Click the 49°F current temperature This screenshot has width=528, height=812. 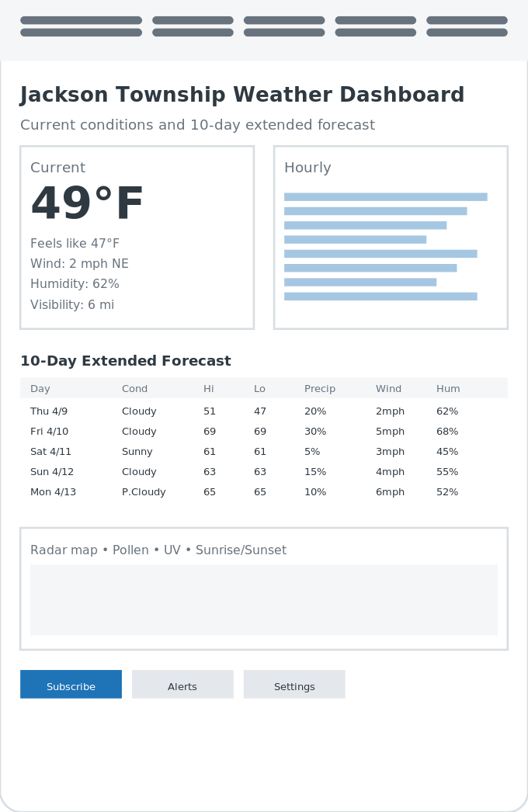tap(87, 203)
